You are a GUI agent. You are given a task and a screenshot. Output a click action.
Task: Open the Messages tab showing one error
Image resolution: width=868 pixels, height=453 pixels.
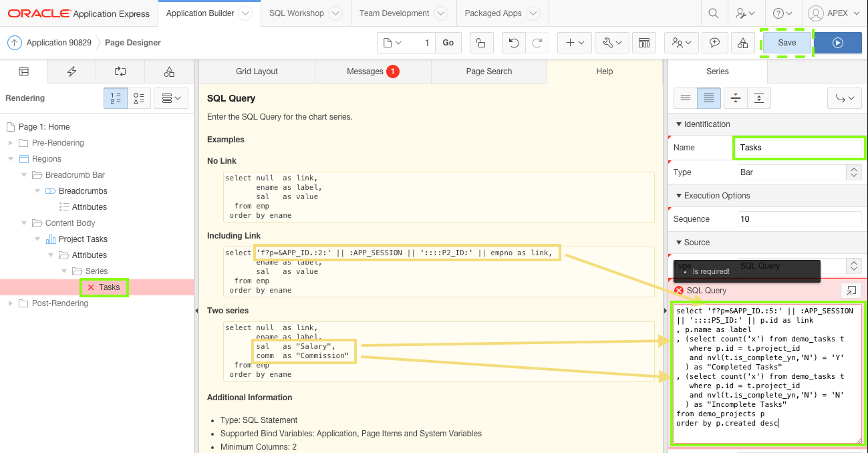click(x=372, y=71)
